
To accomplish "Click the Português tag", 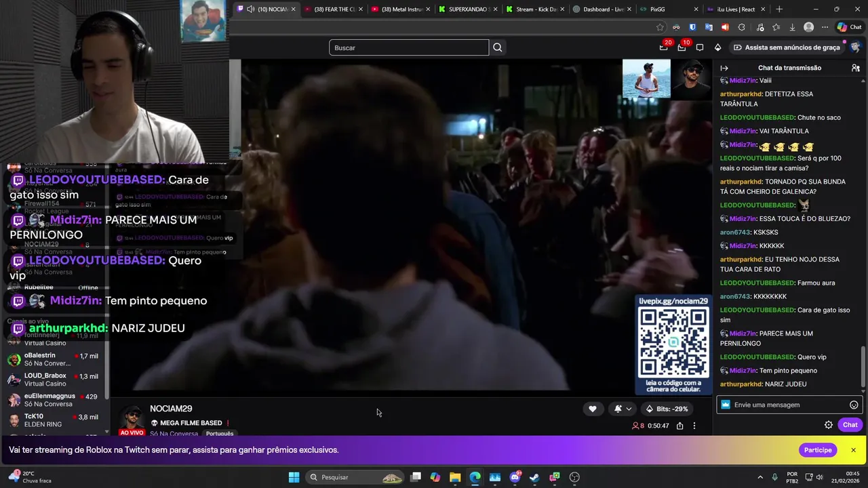I will pyautogui.click(x=219, y=434).
